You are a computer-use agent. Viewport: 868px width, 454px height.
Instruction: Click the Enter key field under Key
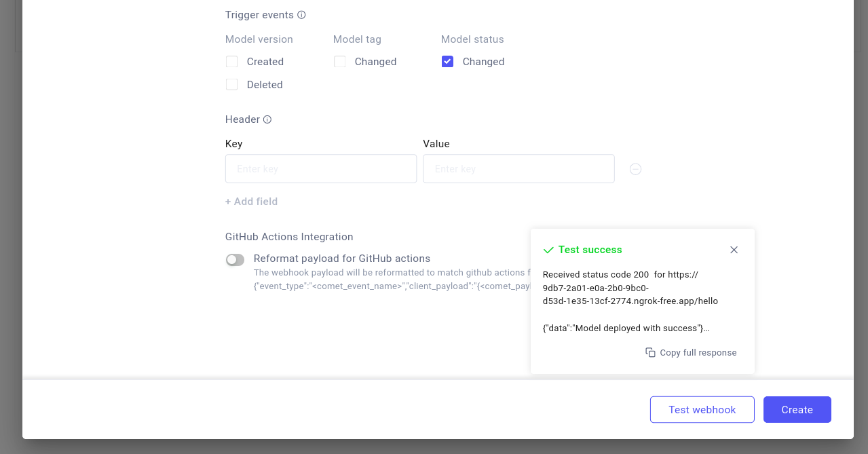320,168
